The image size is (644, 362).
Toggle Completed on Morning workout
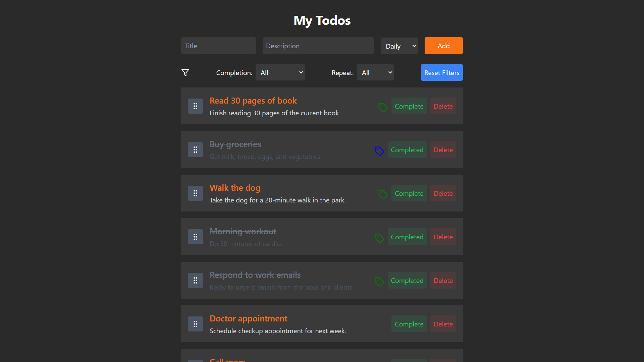[407, 237]
